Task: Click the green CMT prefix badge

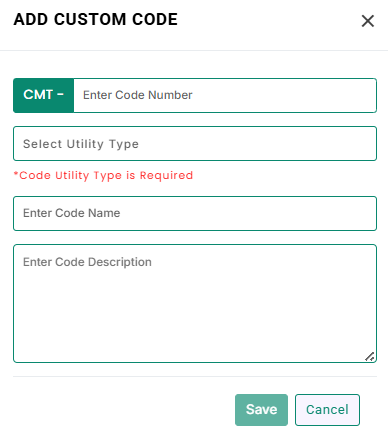Action: (x=44, y=95)
